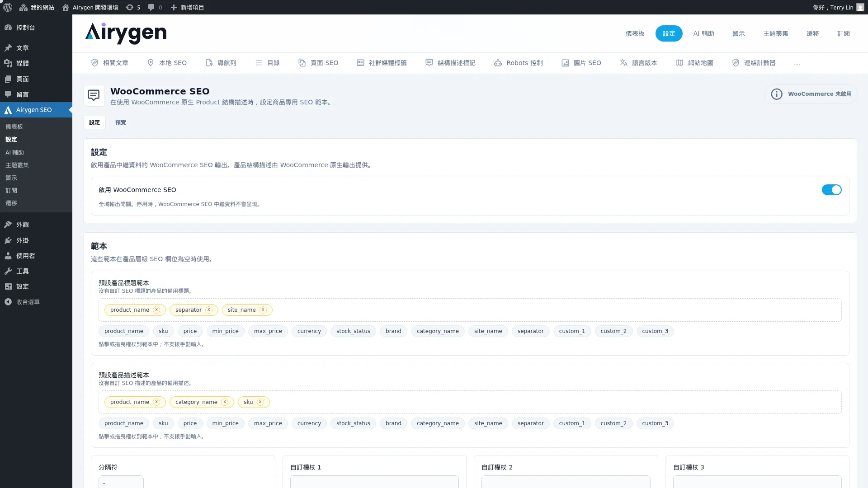Click the Airygen logo
The image size is (868, 488).
coord(126,33)
